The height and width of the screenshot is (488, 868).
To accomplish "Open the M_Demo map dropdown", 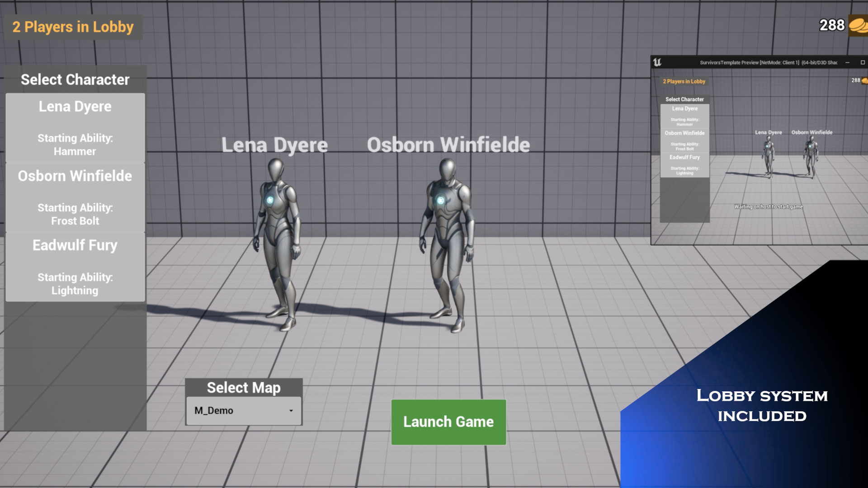I will pyautogui.click(x=243, y=411).
